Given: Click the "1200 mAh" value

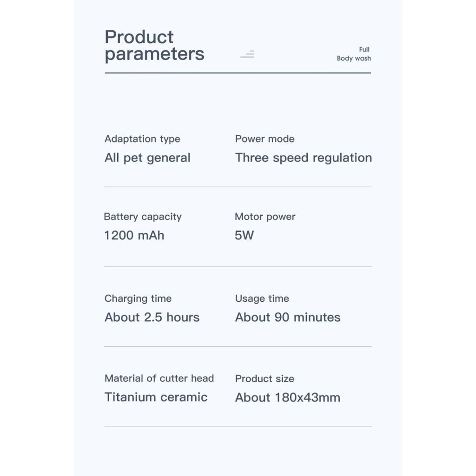Looking at the screenshot, I should click(x=134, y=235).
